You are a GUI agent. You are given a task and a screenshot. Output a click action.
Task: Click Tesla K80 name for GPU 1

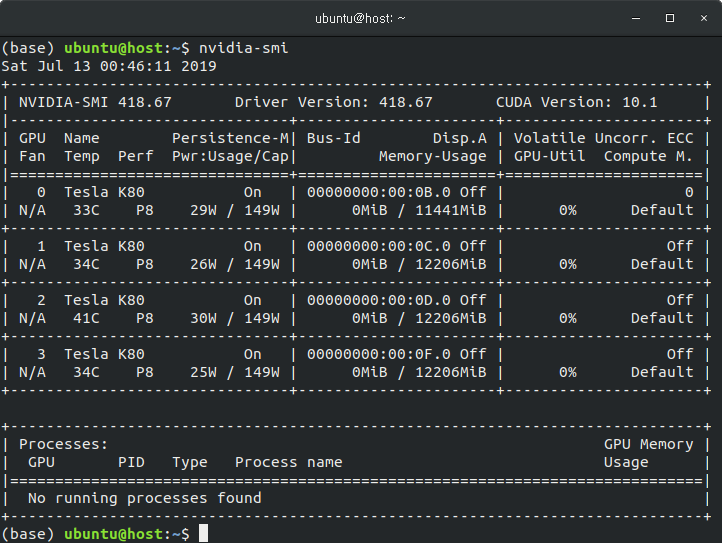(x=105, y=246)
